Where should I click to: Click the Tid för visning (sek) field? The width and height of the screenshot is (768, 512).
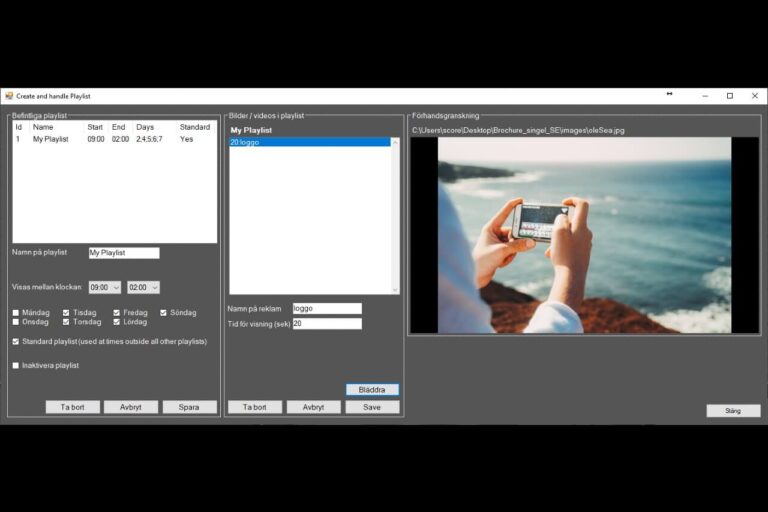pyautogui.click(x=326, y=324)
